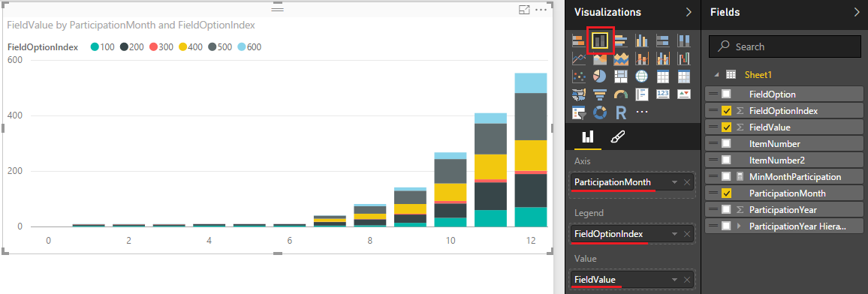Select the area chart visual
The height and width of the screenshot is (294, 868).
(600, 58)
